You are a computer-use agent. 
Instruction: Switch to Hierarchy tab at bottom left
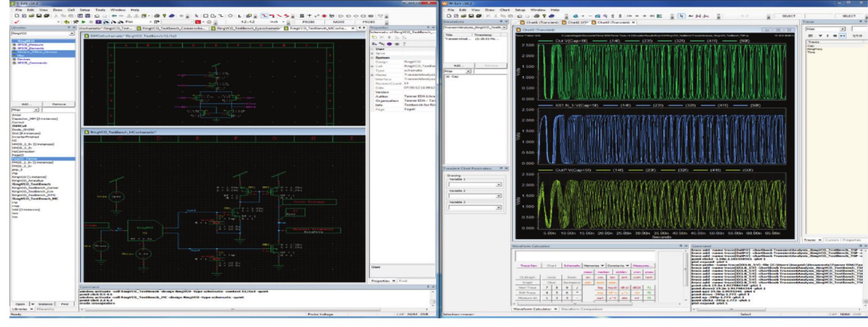tap(46, 309)
